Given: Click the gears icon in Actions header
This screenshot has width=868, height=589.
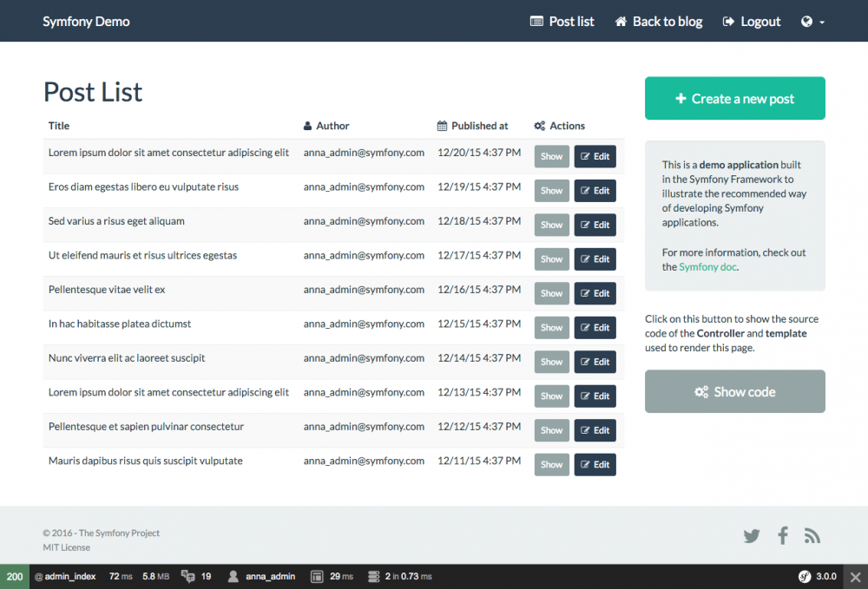Looking at the screenshot, I should coord(540,126).
